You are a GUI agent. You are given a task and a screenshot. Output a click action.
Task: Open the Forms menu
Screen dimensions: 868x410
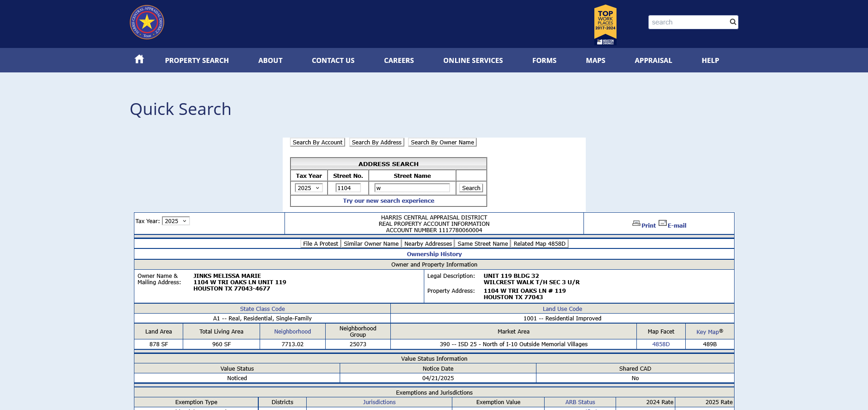coord(544,60)
